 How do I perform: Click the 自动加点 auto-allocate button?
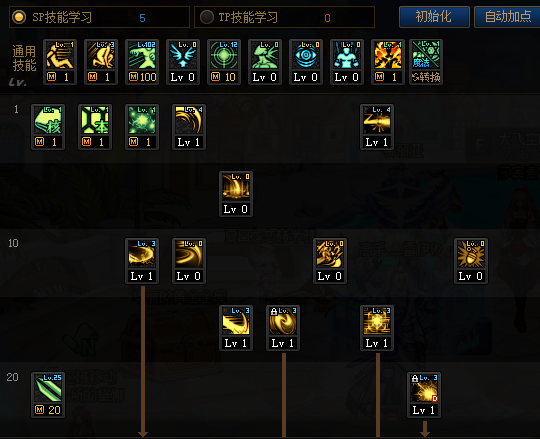pos(508,17)
